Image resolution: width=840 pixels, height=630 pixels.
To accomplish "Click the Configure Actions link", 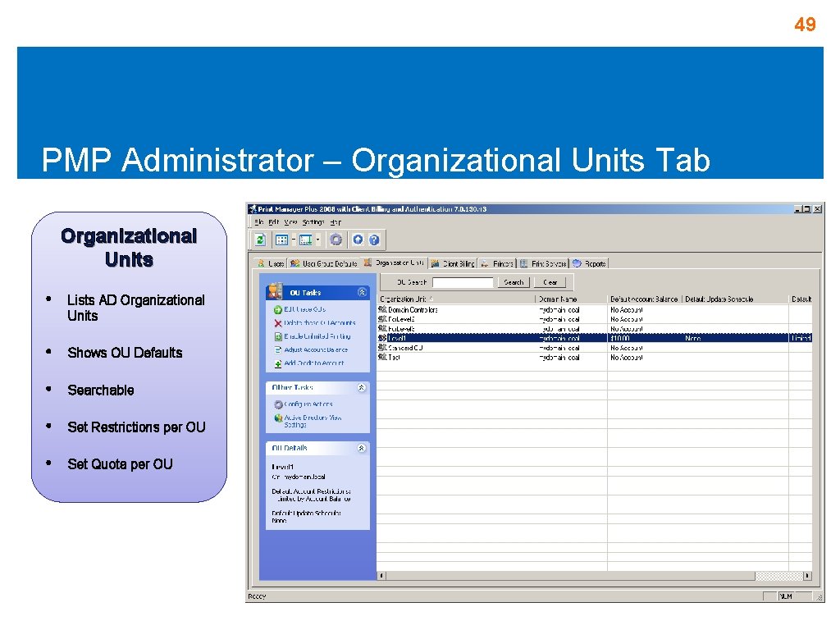I will pos(308,404).
